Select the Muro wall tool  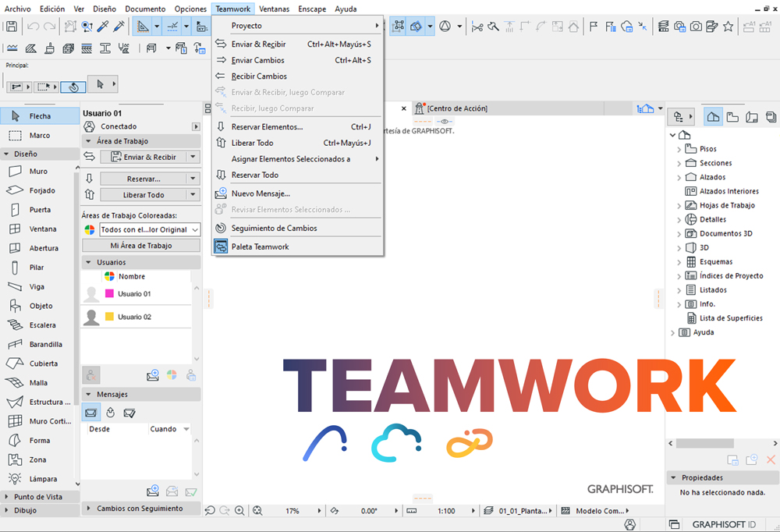[37, 172]
